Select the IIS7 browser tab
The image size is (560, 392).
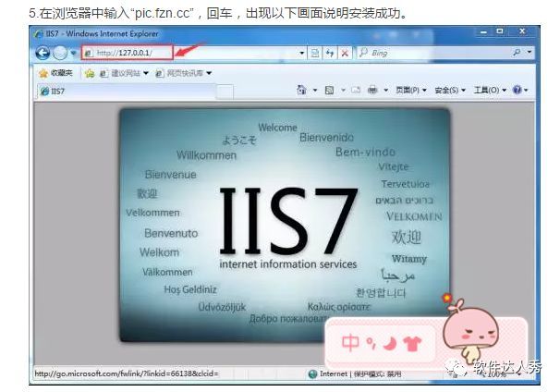(x=127, y=92)
